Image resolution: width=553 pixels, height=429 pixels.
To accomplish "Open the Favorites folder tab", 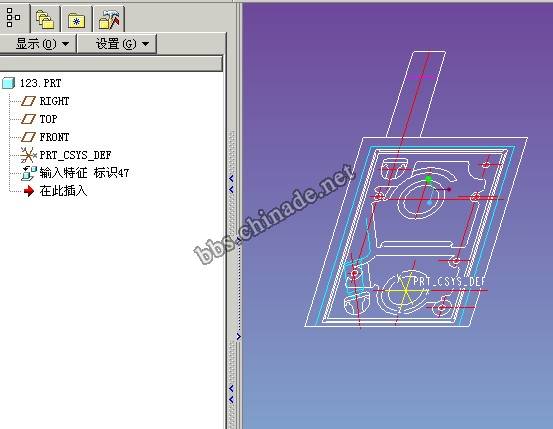I will tap(76, 19).
